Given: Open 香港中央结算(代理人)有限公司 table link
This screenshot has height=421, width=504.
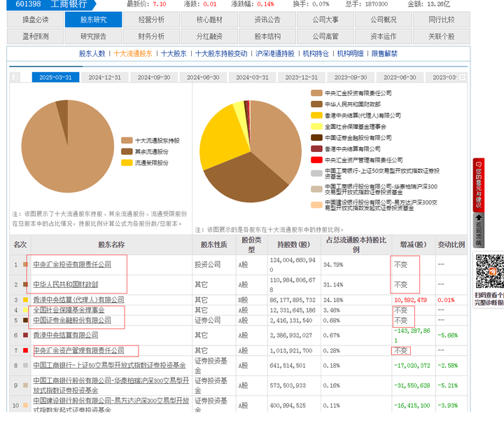Looking at the screenshot, I should coord(78,300).
